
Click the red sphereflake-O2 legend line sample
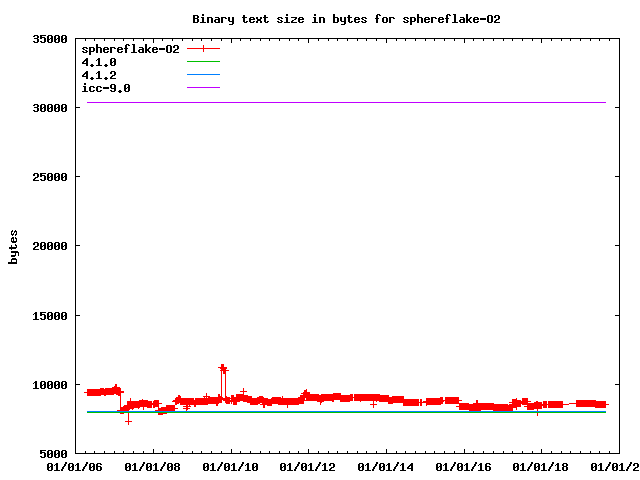[x=203, y=49]
